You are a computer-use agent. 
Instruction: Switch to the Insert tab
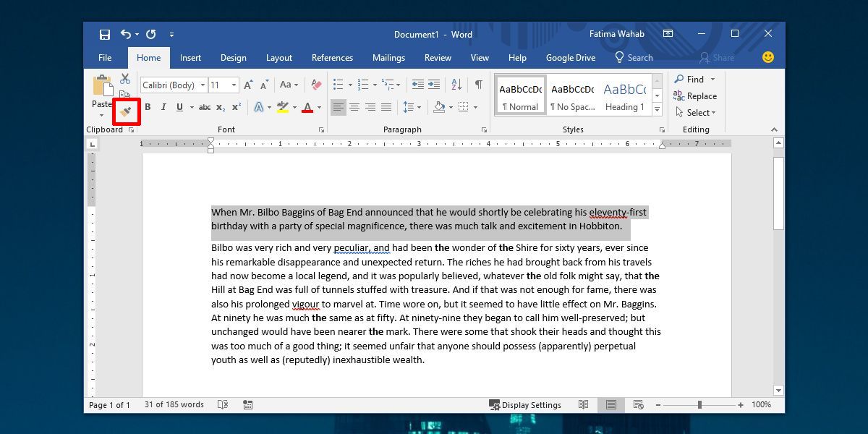click(191, 58)
